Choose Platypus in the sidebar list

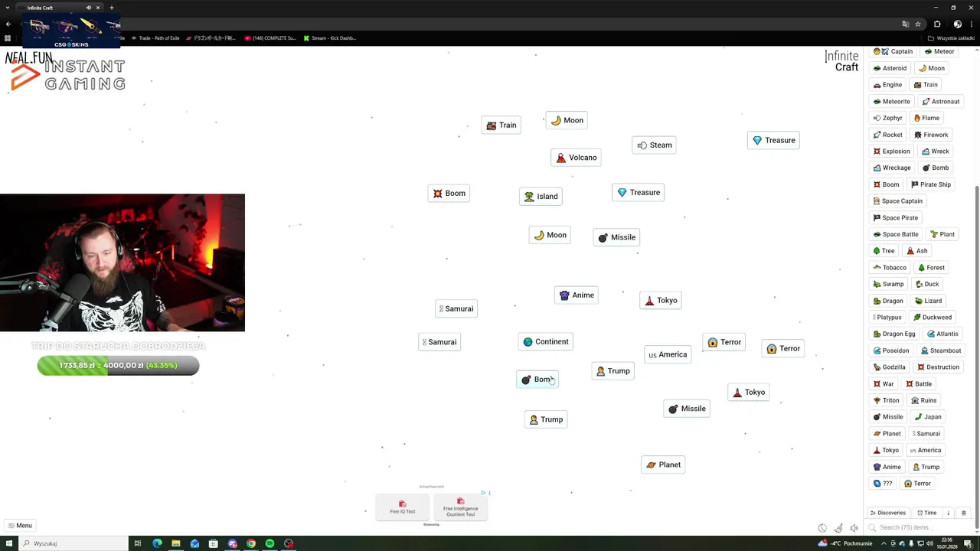pos(887,318)
